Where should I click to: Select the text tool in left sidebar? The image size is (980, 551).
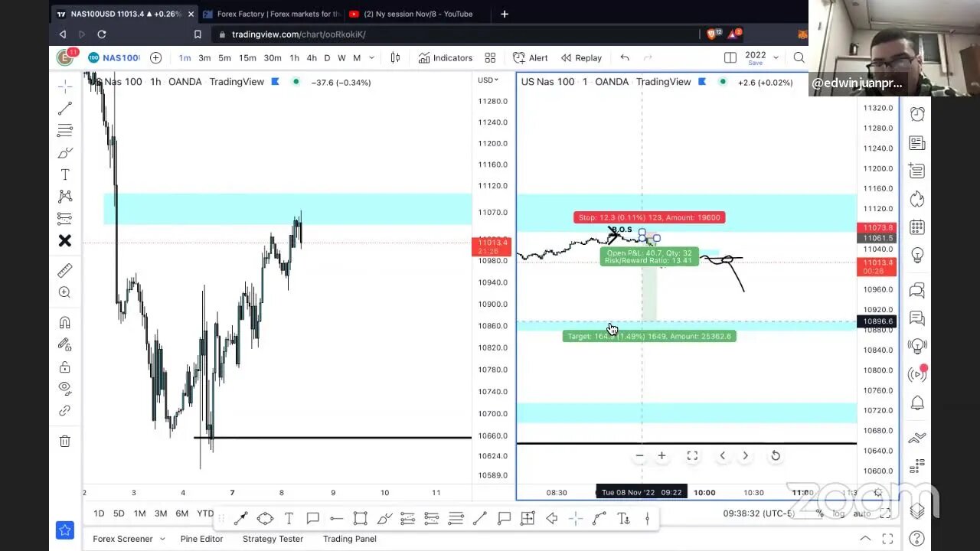click(x=65, y=175)
